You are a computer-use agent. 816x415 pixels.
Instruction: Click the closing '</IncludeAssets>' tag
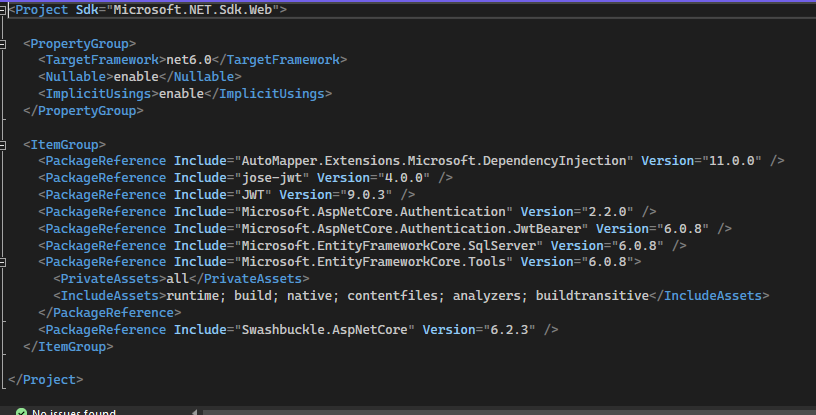click(709, 296)
